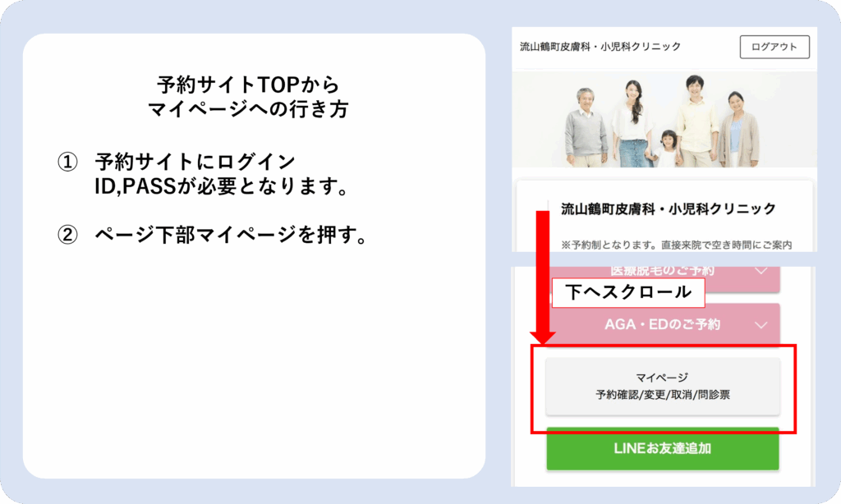Click the 下へスクロール label box
This screenshot has width=841, height=504.
[628, 293]
